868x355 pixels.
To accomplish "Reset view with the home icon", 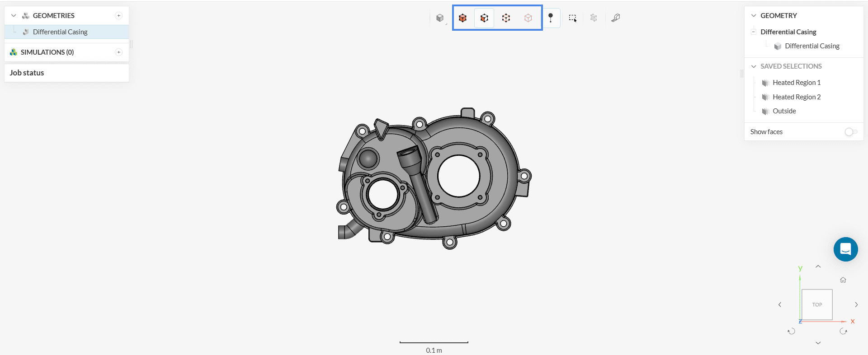I will (x=843, y=280).
